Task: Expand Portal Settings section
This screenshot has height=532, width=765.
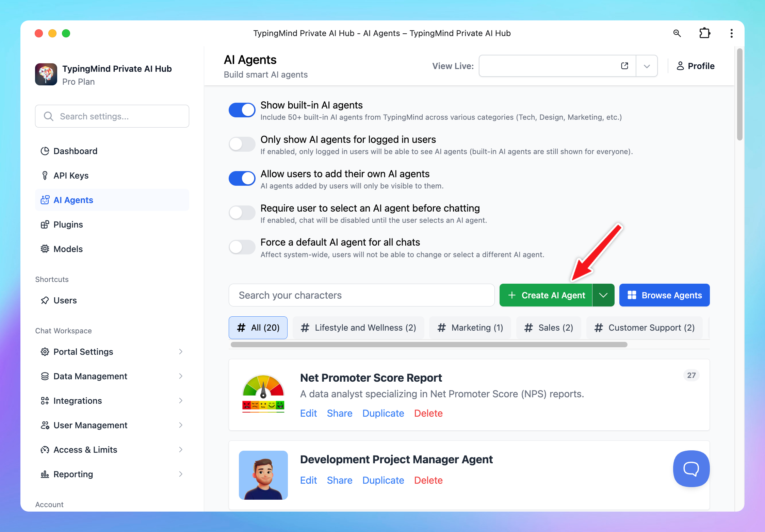Action: point(112,352)
